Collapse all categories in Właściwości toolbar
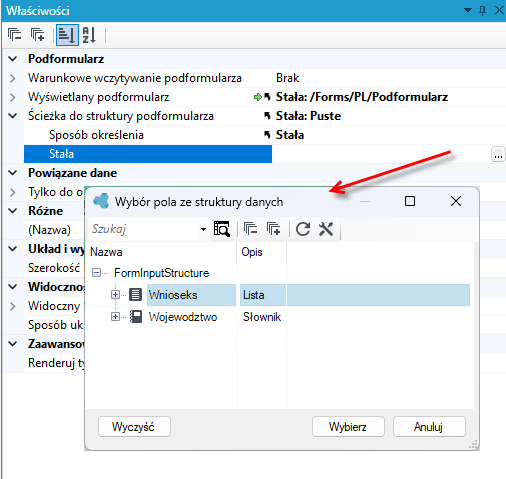506x479 pixels. click(x=14, y=35)
